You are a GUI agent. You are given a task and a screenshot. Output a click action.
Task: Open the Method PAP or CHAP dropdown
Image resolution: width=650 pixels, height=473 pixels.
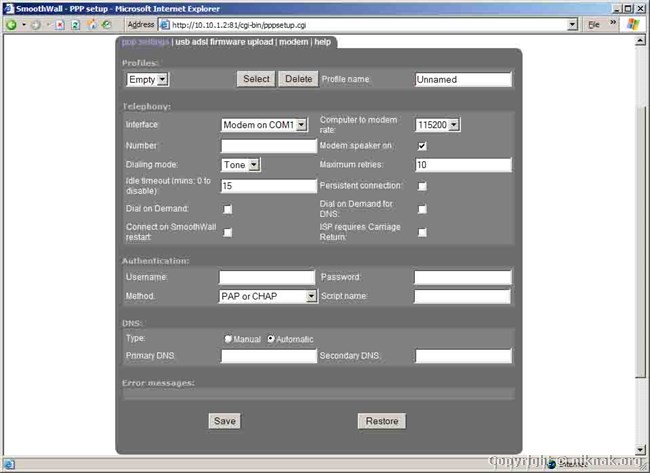click(x=268, y=296)
